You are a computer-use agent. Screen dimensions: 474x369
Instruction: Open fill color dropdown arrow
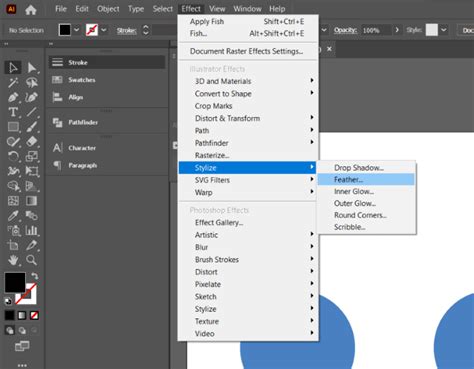(77, 30)
